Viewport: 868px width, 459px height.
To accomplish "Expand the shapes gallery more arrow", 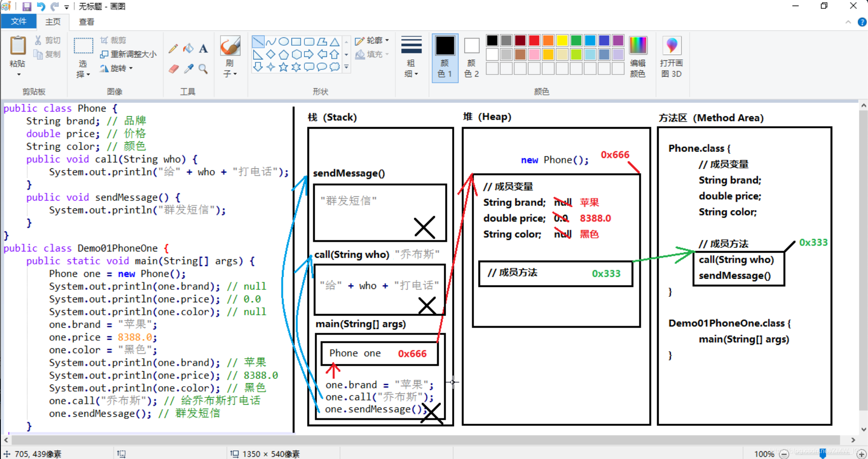I will click(346, 67).
